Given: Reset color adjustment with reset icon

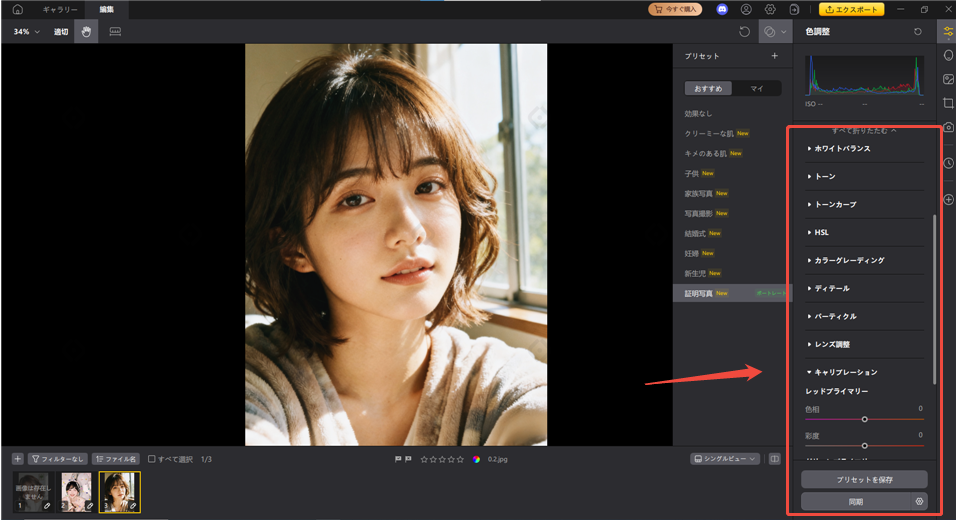Looking at the screenshot, I should [917, 32].
